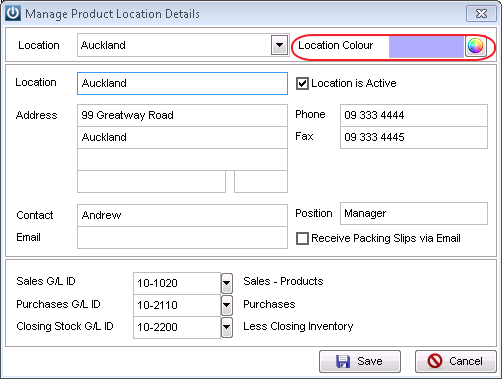Untick the Location is Active checkbox

[302, 83]
